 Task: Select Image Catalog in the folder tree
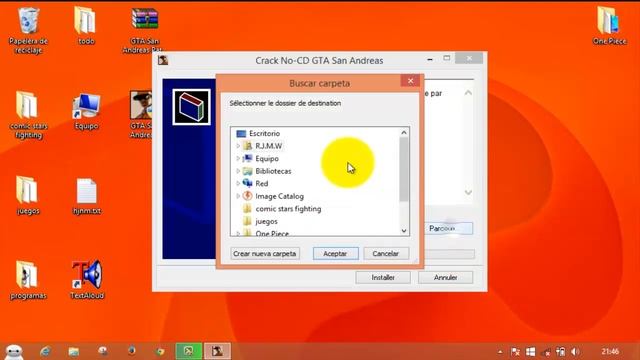pos(279,196)
